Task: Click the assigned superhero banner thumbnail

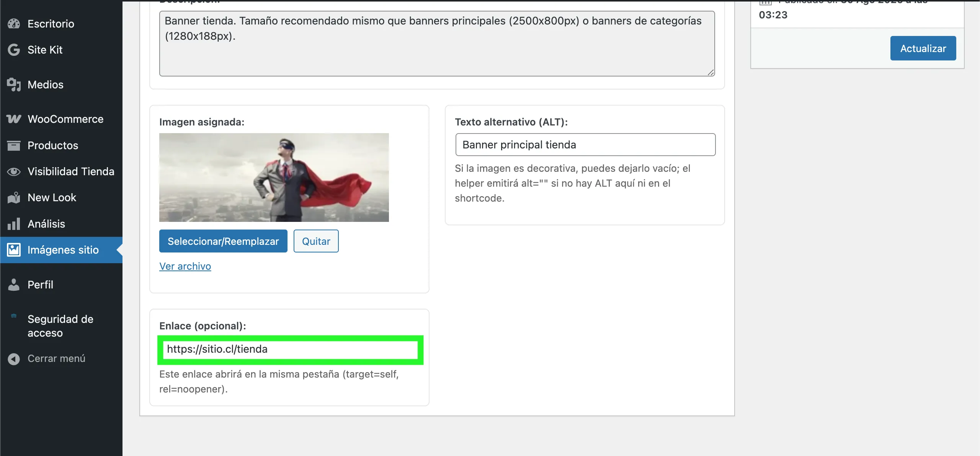Action: coord(274,177)
